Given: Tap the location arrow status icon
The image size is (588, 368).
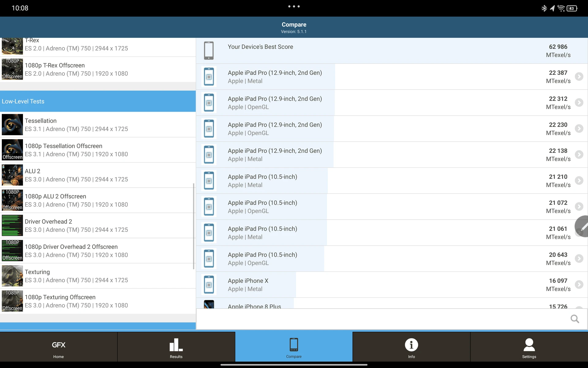Looking at the screenshot, I should (x=552, y=8).
